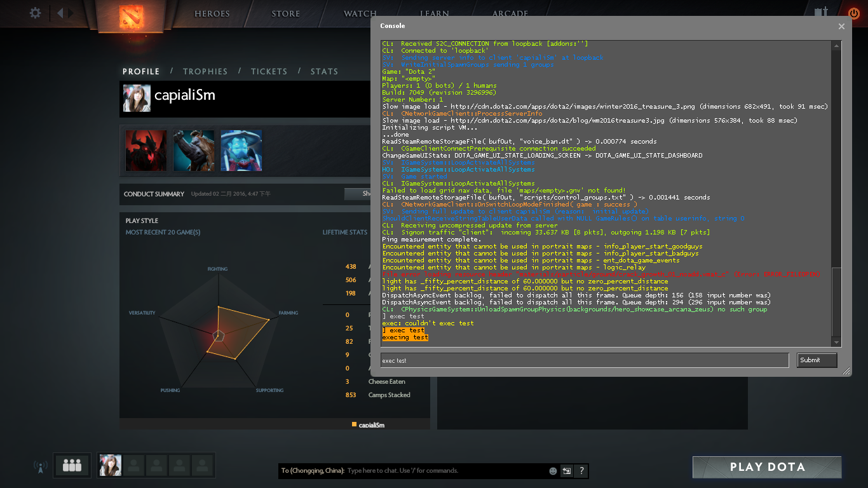Open the party/friends group icon
This screenshot has height=488, width=868.
[72, 466]
